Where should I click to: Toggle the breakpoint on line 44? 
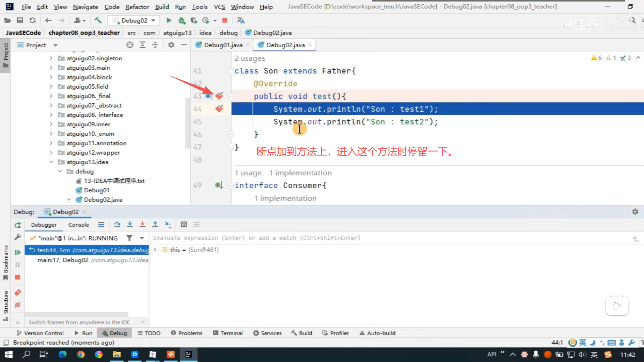[219, 109]
